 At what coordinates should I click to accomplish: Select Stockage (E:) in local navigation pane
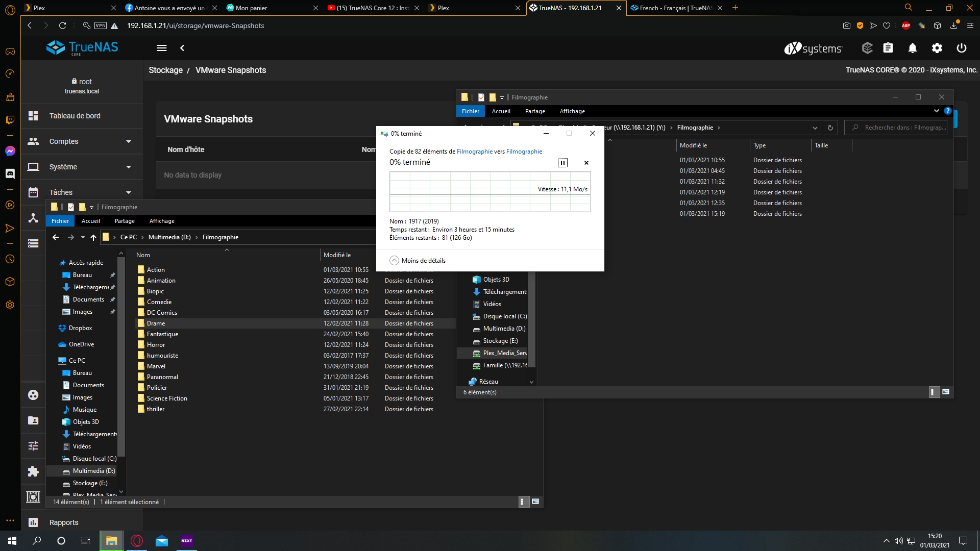pyautogui.click(x=90, y=483)
